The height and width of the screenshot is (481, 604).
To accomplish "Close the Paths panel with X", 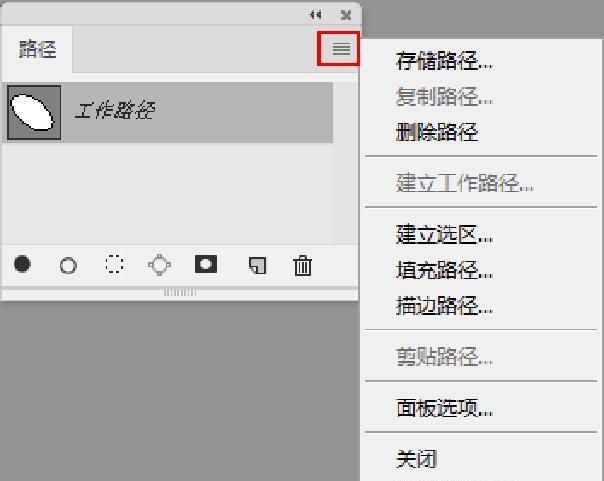I will click(346, 15).
